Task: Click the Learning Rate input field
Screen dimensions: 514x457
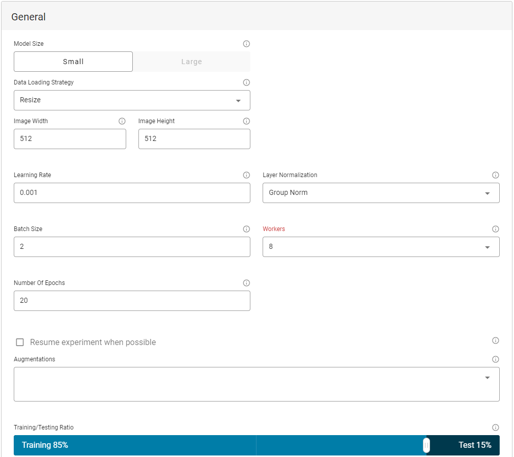Action: tap(132, 193)
